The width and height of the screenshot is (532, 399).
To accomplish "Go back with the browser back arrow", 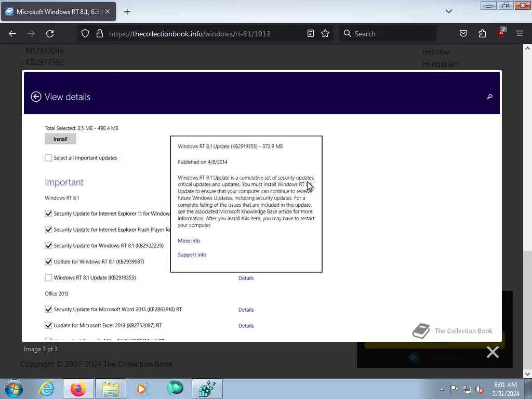I will 12,34.
